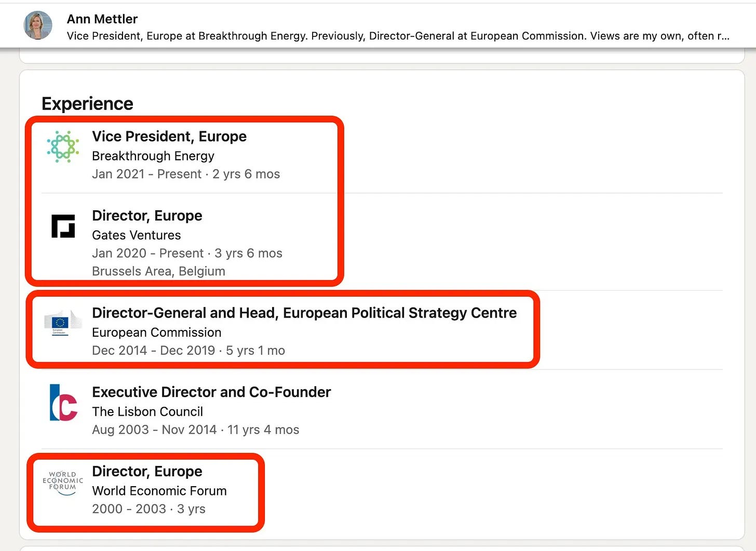The width and height of the screenshot is (756, 551).
Task: Click the Ann Mettler name in header
Action: point(102,19)
